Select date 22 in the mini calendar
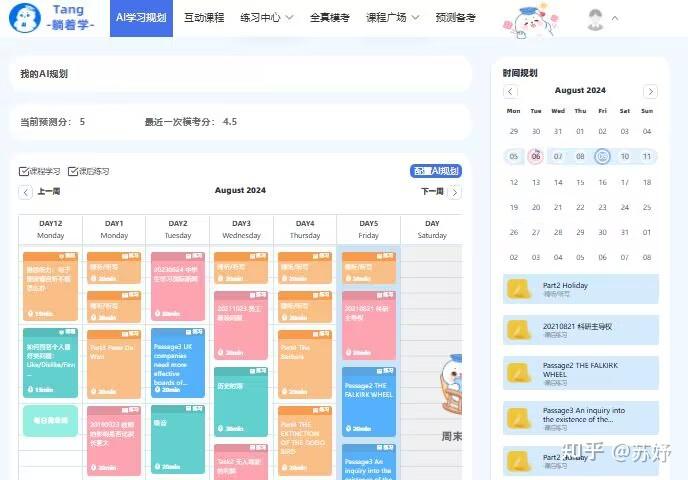Viewport: 688px width, 480px height. 580,207
